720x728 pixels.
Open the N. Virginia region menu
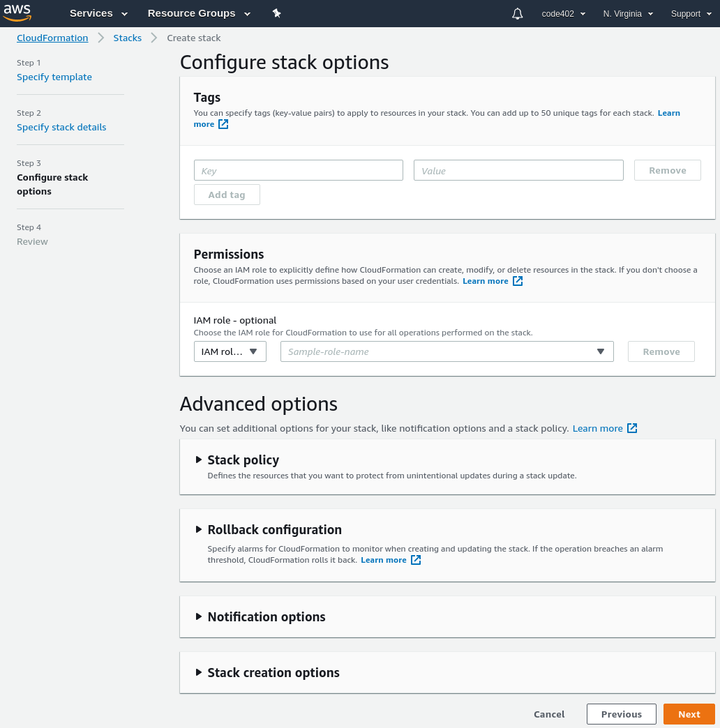pyautogui.click(x=628, y=14)
